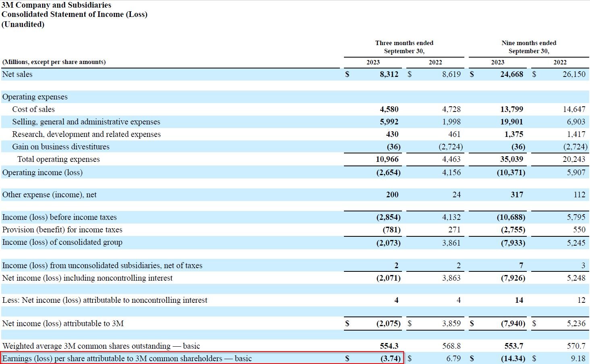Screen dimensions: 590x364
Task: Click total operating expenses value 20,243
Action: tap(574, 159)
